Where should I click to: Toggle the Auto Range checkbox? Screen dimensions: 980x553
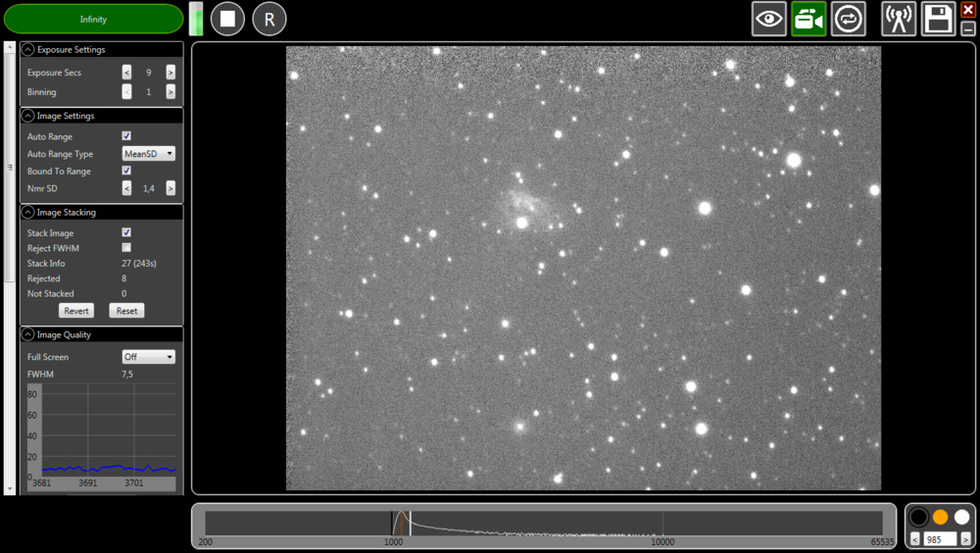[x=126, y=135]
